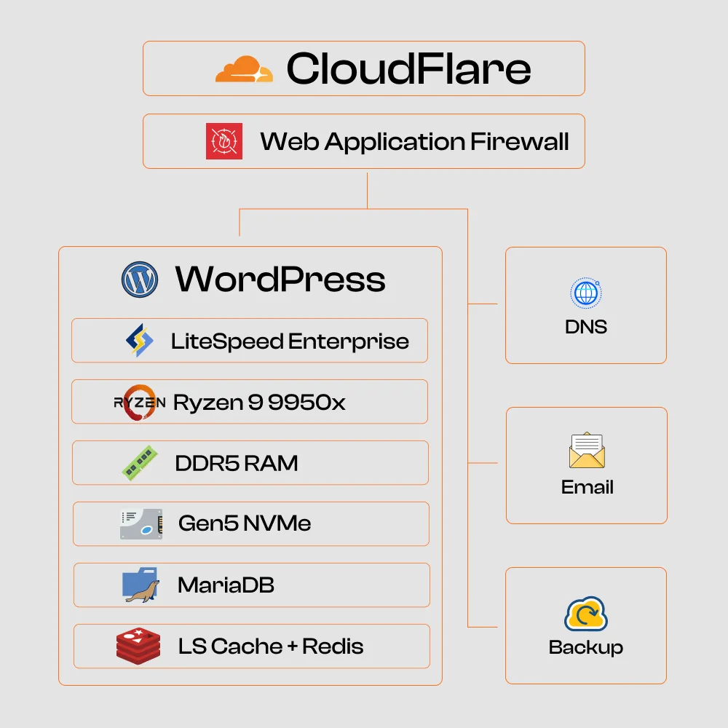Image resolution: width=728 pixels, height=728 pixels.
Task: Select the Web Application Firewall label
Action: pyautogui.click(x=414, y=142)
